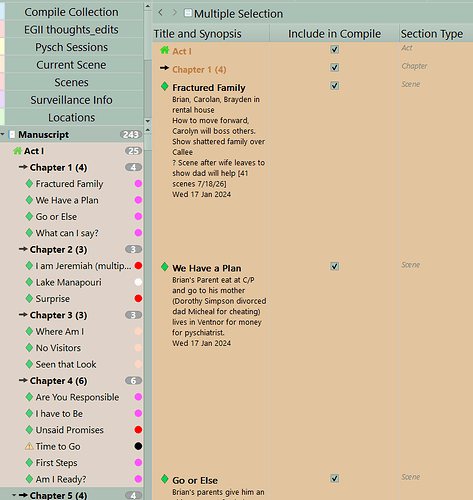Click the arrow icon beside Chapter 2 (3)
The width and height of the screenshot is (473, 500).
[23, 249]
